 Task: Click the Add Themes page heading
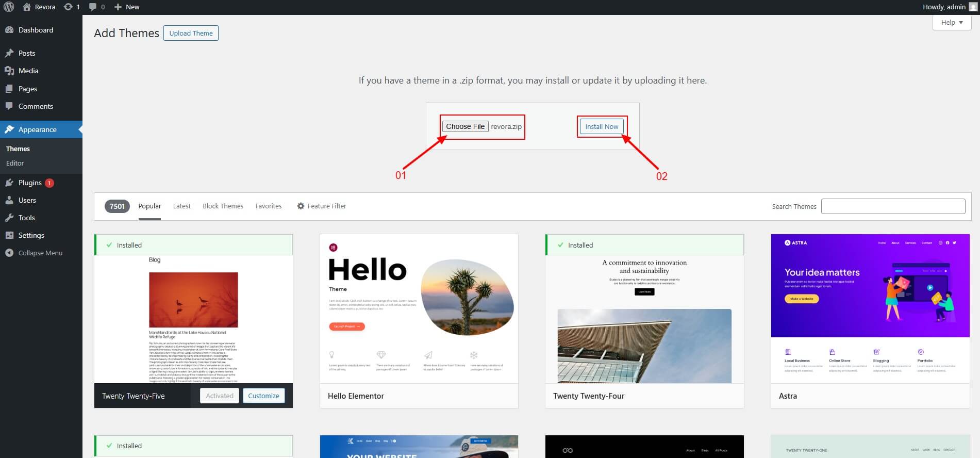[x=126, y=33]
